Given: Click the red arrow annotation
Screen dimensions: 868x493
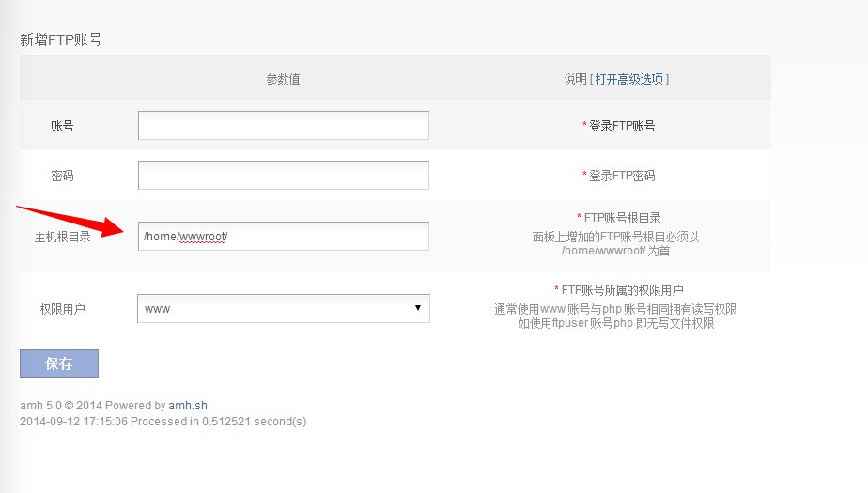Looking at the screenshot, I should [x=73, y=222].
